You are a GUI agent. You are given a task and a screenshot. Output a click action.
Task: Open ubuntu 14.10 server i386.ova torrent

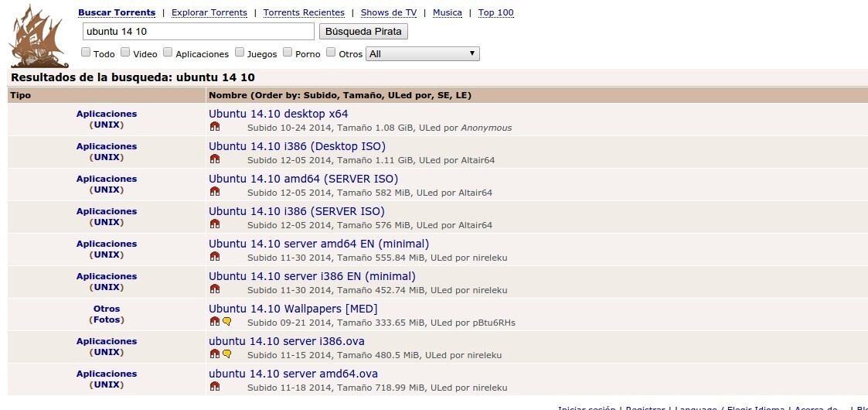point(287,341)
